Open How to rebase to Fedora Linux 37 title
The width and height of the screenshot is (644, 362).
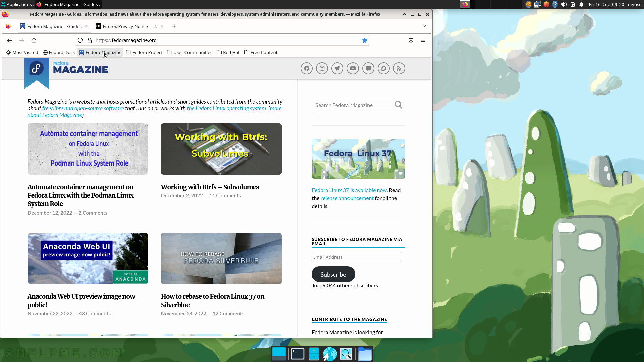coord(213,301)
